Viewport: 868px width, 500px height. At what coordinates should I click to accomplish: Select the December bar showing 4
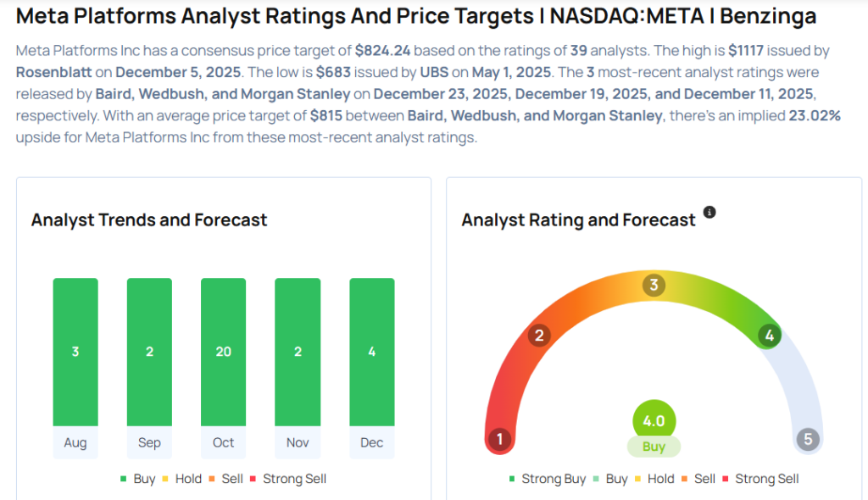371,352
